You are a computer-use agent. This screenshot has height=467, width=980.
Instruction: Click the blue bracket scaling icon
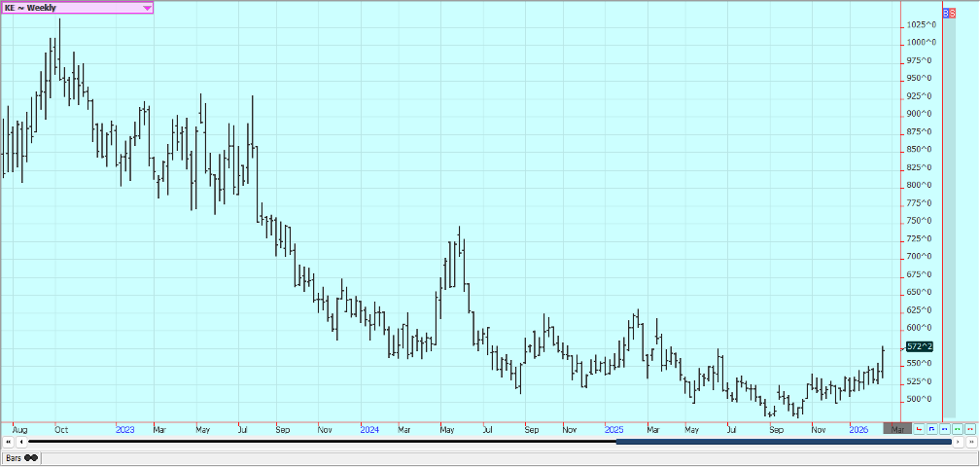click(x=931, y=428)
